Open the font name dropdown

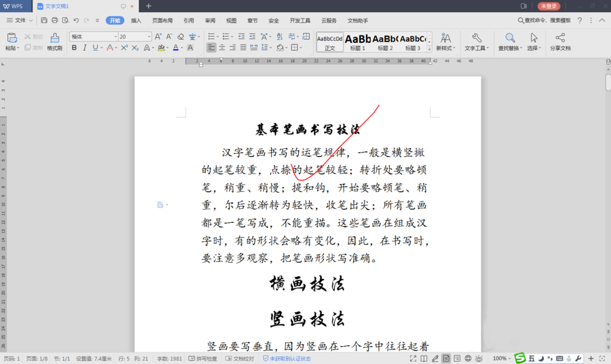coord(115,37)
